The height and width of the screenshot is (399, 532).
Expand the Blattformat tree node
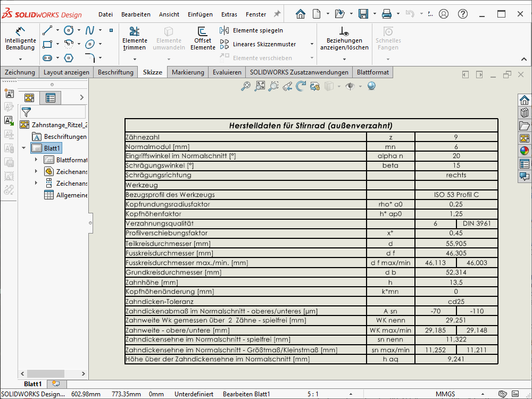tap(36, 160)
